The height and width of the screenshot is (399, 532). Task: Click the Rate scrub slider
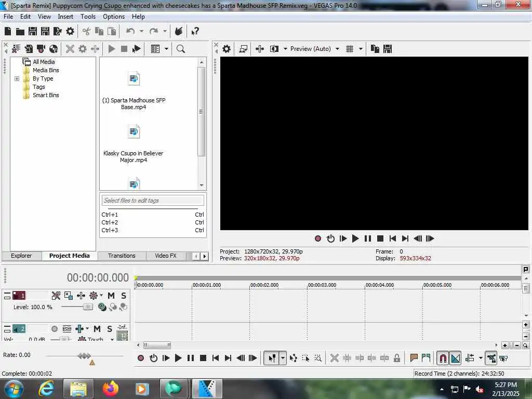coord(84,356)
